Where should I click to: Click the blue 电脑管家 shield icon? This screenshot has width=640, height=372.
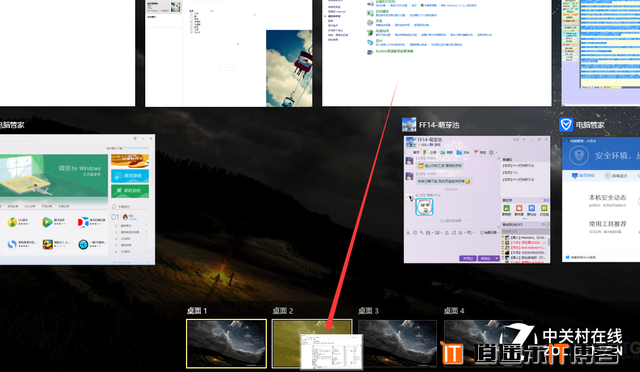pyautogui.click(x=566, y=125)
